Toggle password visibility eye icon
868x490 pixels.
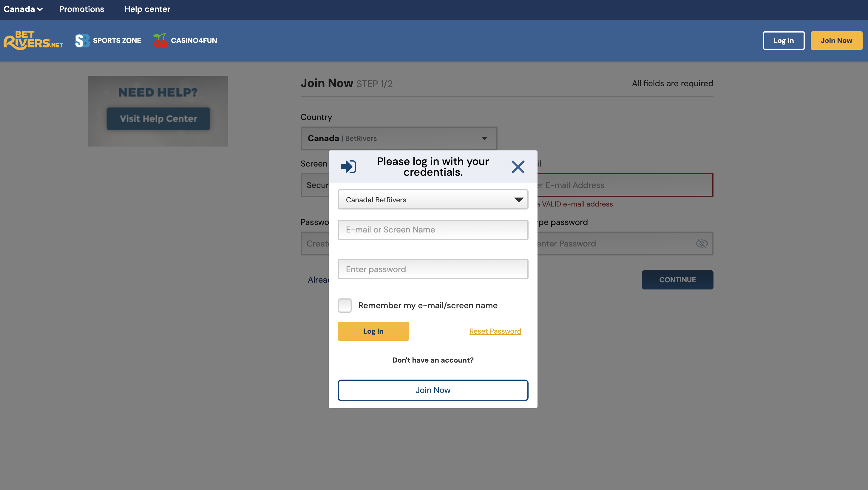tap(702, 243)
